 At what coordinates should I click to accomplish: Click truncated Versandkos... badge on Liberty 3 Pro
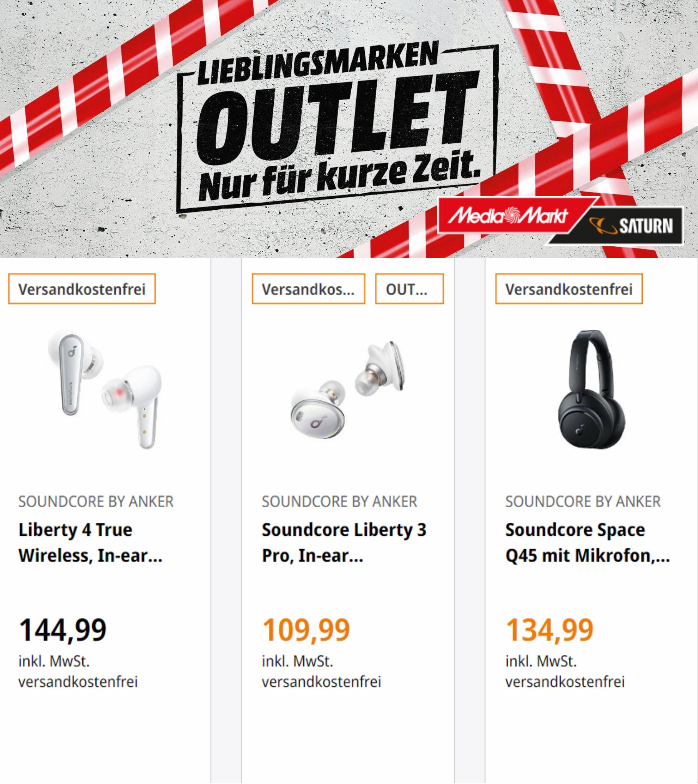click(308, 289)
